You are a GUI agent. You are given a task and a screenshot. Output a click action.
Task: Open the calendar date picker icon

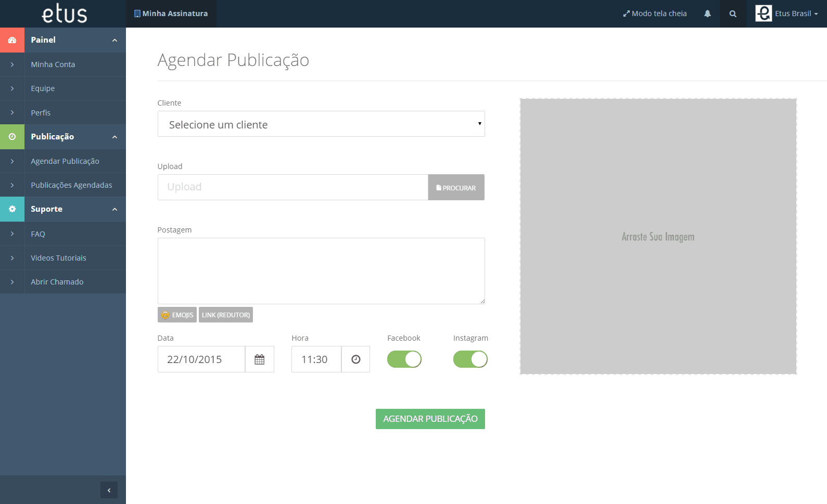260,359
